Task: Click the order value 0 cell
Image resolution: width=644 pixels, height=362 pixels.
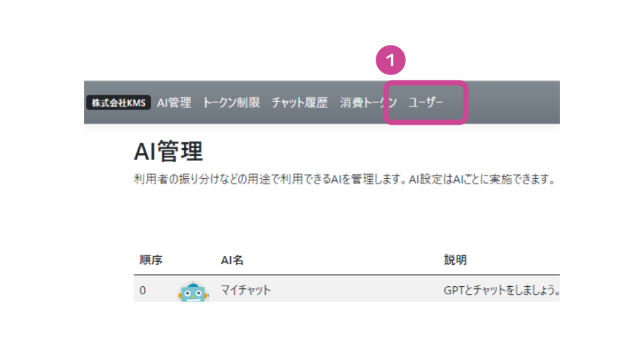Action: pos(142,290)
